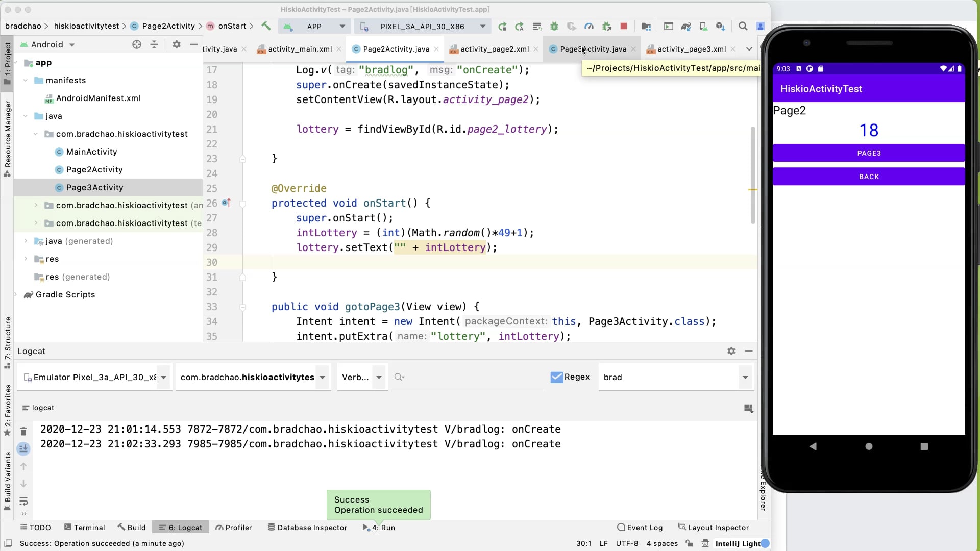Toggle scroll to end in logcat

coord(23,449)
